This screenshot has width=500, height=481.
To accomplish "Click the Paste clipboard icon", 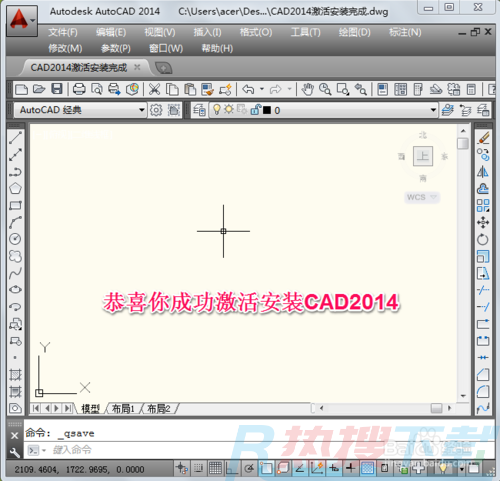I will click(190, 89).
